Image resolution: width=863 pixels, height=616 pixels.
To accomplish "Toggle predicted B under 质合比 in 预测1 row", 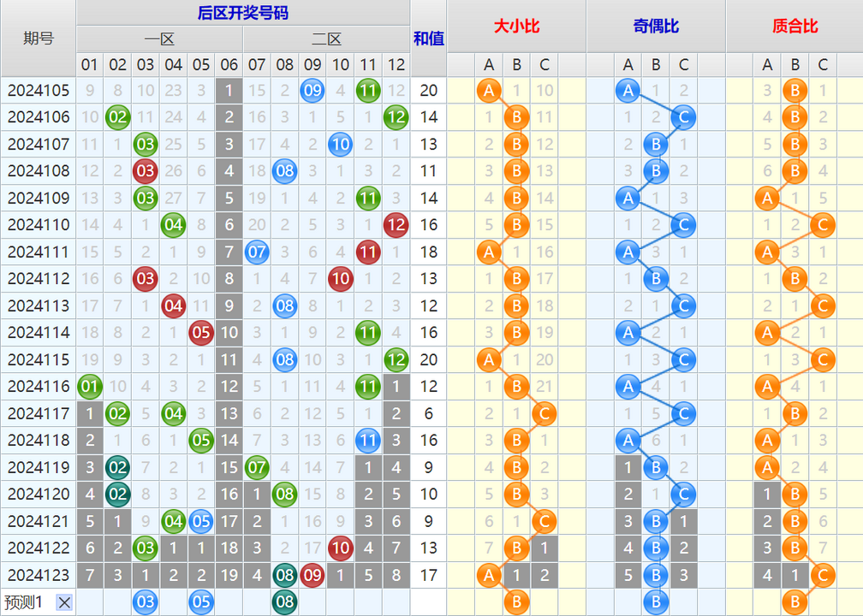I will pyautogui.click(x=795, y=602).
